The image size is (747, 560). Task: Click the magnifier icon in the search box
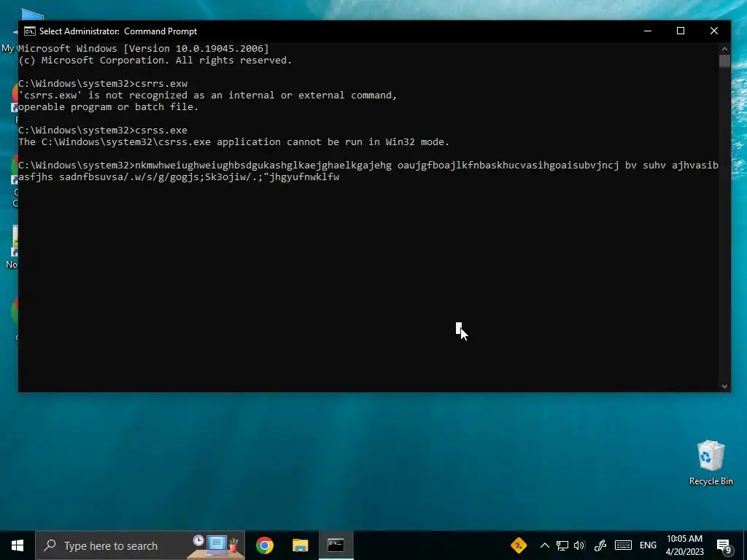coord(50,545)
